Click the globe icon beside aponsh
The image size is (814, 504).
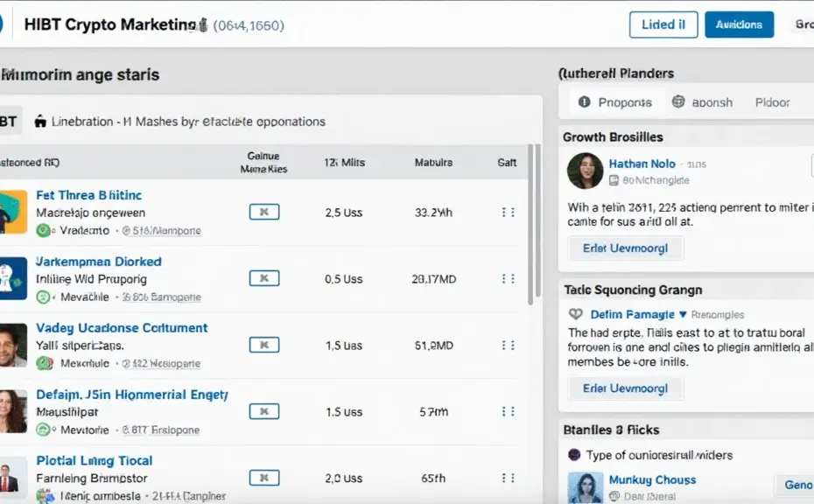pos(678,102)
